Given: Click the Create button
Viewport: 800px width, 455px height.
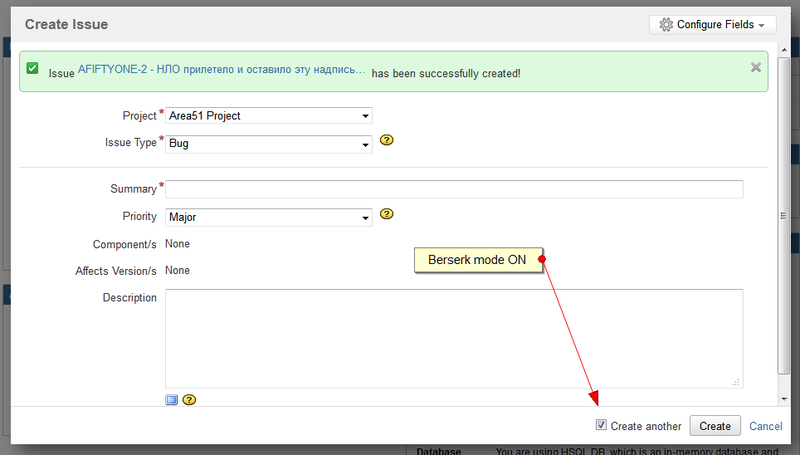Looking at the screenshot, I should coord(715,426).
